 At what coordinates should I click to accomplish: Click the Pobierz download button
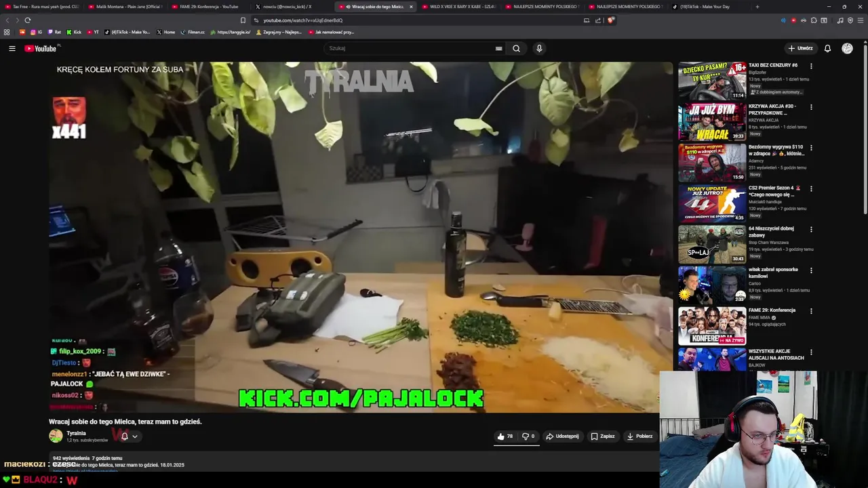639,436
